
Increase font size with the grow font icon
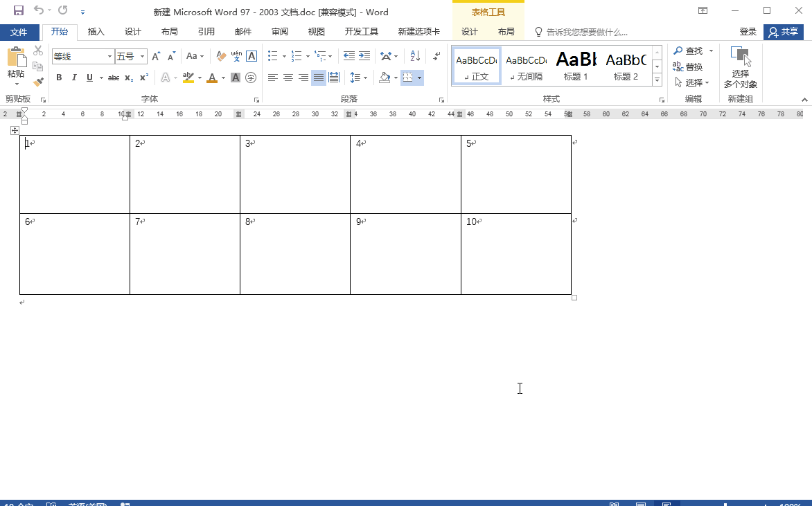pyautogui.click(x=156, y=56)
